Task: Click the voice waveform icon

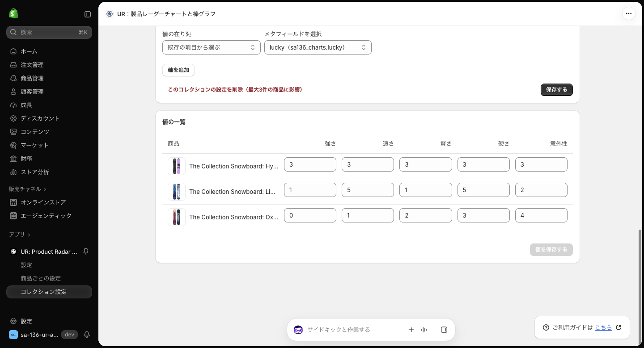Action: [424, 330]
